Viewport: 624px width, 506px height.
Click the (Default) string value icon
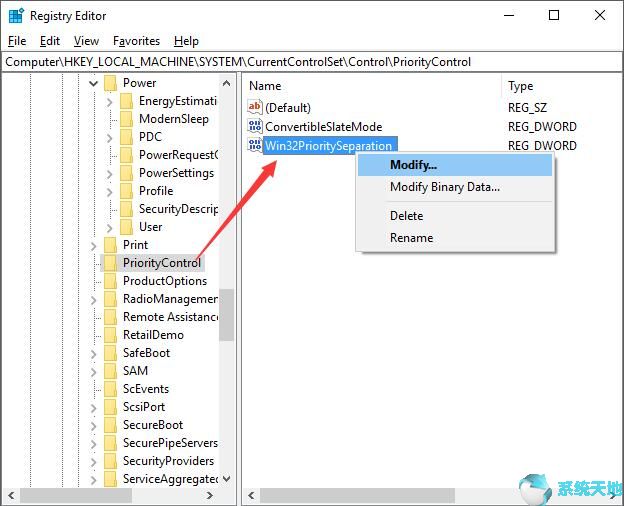tap(255, 107)
